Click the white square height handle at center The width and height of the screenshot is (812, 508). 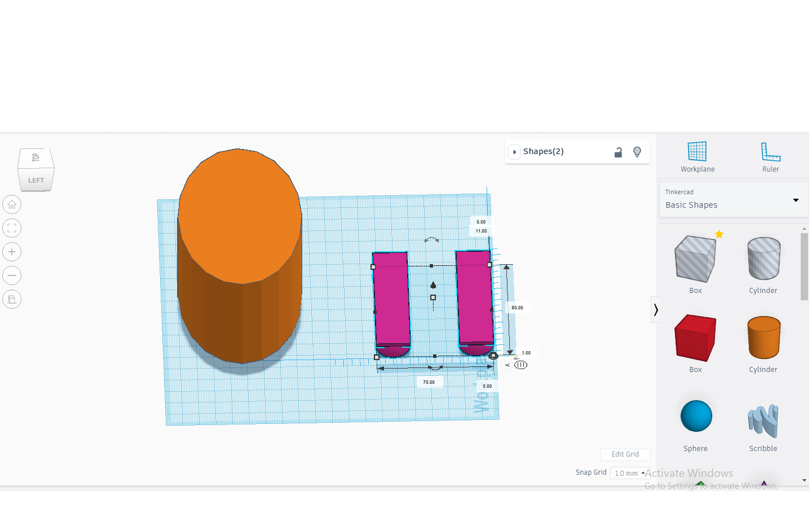(x=433, y=297)
